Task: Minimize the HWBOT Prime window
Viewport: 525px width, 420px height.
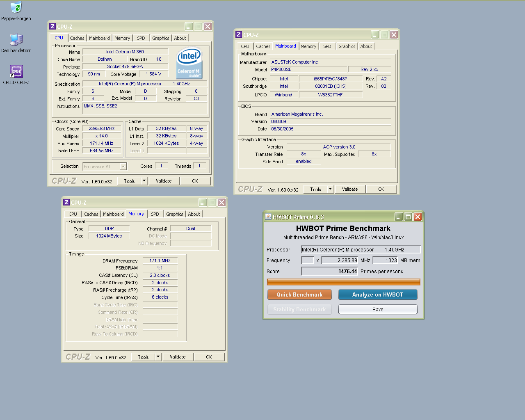Action: point(399,217)
